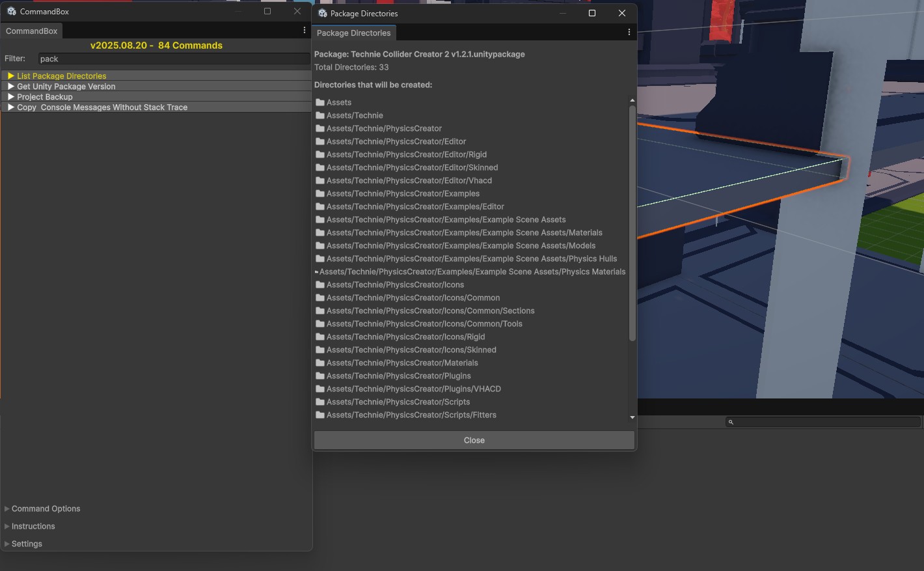Click 'Assets/Technie/PhysicsCreator/Editor' directory text
Screen dimensions: 924x571
pyautogui.click(x=396, y=141)
